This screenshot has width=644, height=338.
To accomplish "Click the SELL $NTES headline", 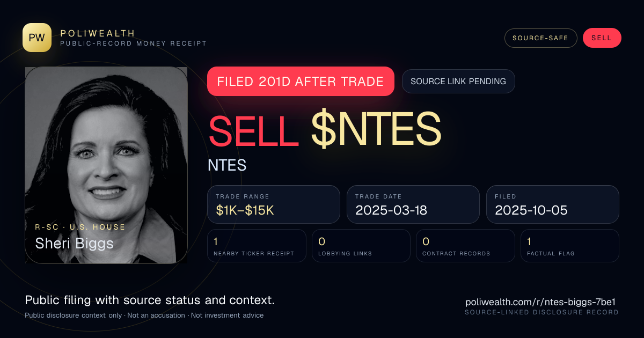I will (324, 131).
